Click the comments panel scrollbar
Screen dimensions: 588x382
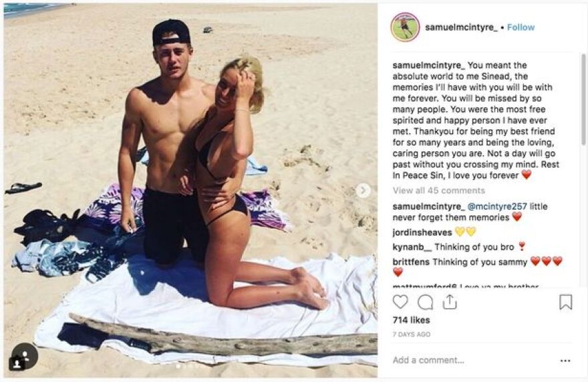point(583,100)
